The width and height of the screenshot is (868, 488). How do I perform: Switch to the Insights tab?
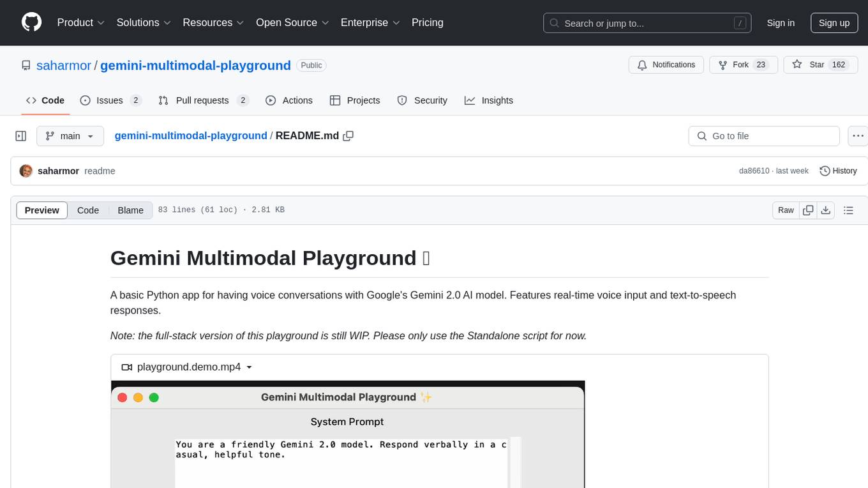click(489, 100)
